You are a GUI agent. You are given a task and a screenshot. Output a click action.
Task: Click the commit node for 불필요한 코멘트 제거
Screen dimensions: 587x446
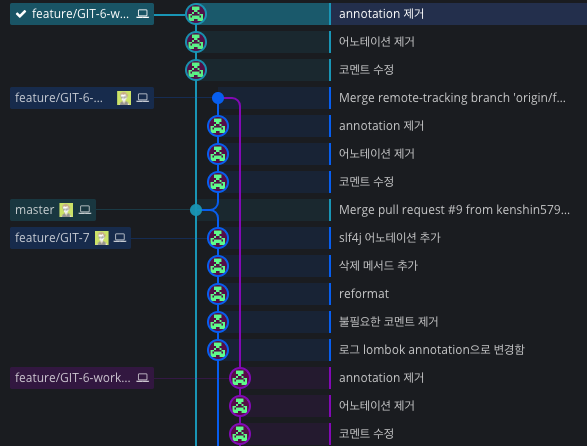218,322
